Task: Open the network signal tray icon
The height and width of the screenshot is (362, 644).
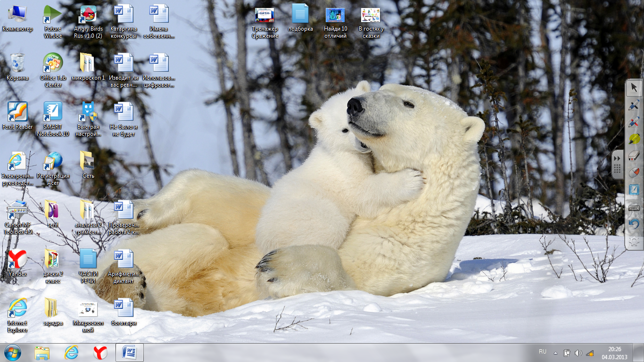Action: point(590,353)
